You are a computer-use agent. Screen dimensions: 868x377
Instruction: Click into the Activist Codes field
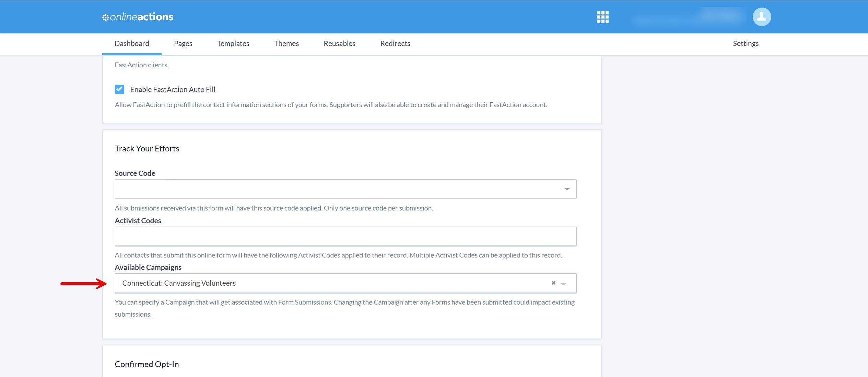(345, 236)
